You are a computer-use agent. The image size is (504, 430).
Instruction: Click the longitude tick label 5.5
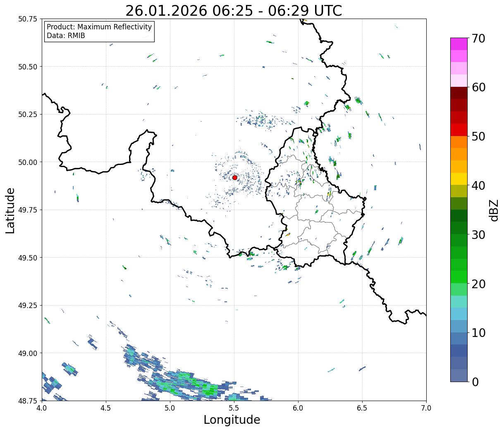click(x=234, y=408)
